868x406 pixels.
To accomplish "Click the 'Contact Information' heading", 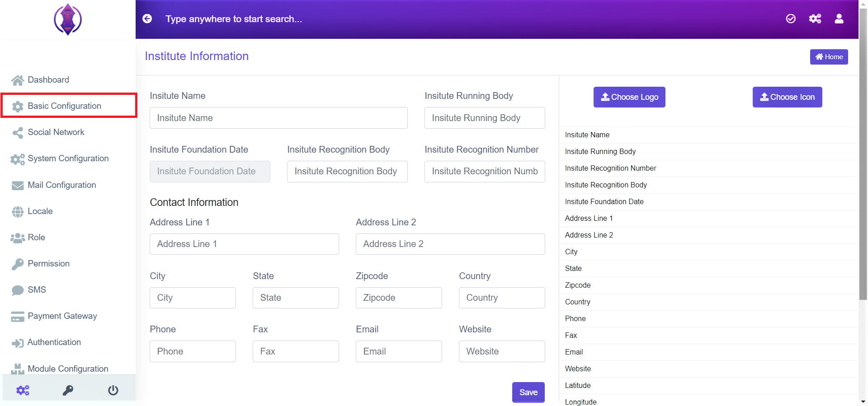I will click(194, 202).
